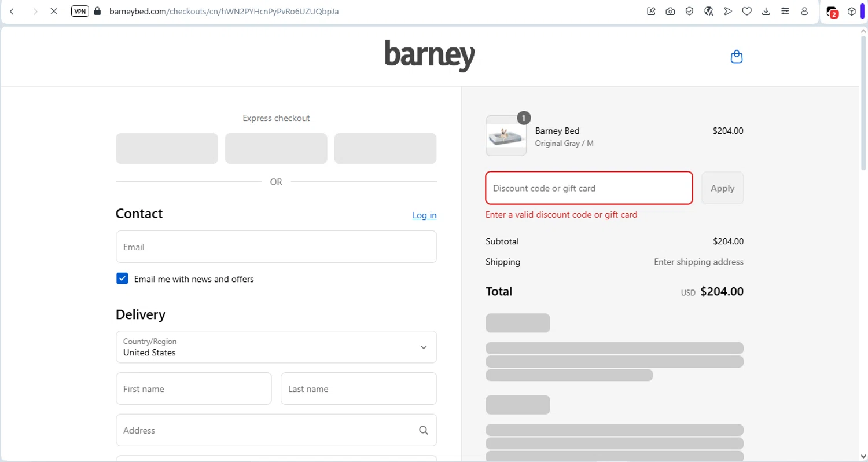The image size is (868, 462).
Task: Uncheck Email me with news and offers
Action: [122, 278]
